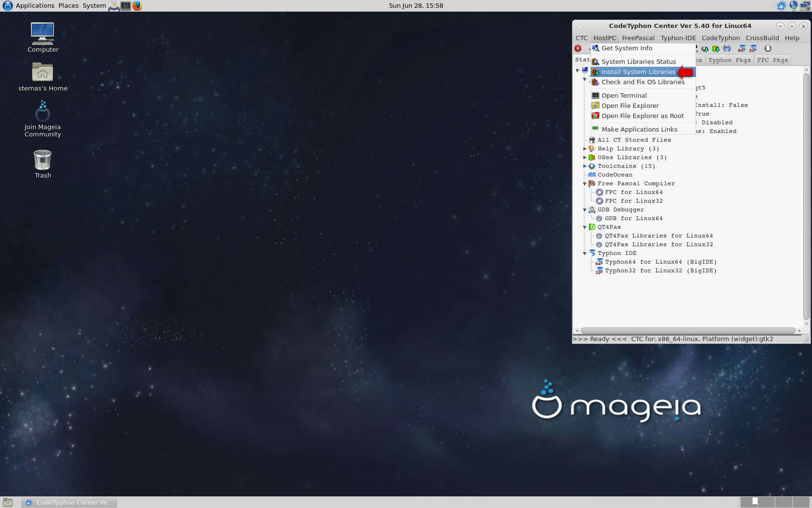Select Check and Fix OS Libraries

(643, 82)
